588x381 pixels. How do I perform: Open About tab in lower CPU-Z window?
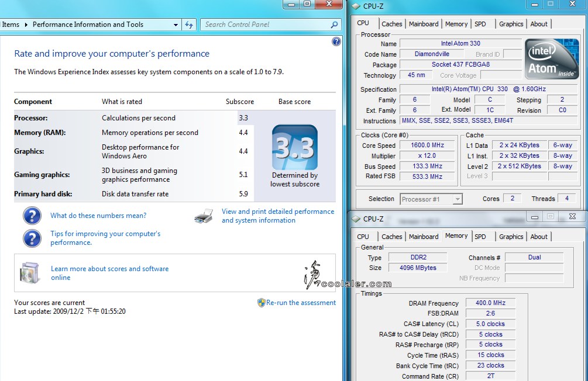click(x=538, y=237)
